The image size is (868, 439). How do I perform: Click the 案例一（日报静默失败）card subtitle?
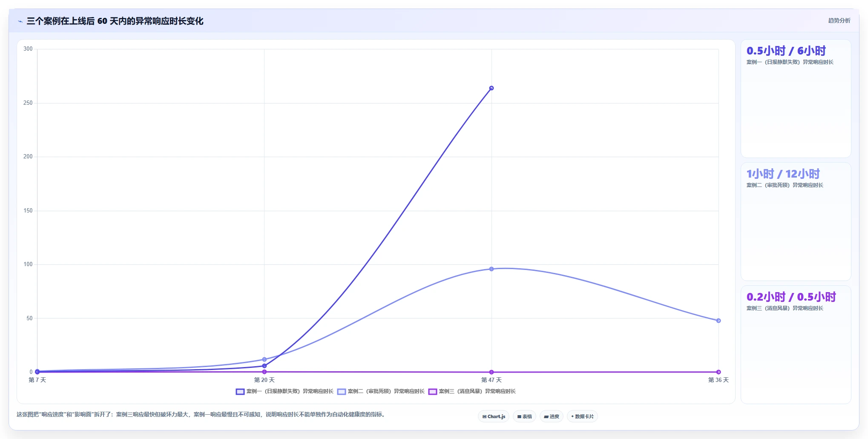click(x=790, y=62)
